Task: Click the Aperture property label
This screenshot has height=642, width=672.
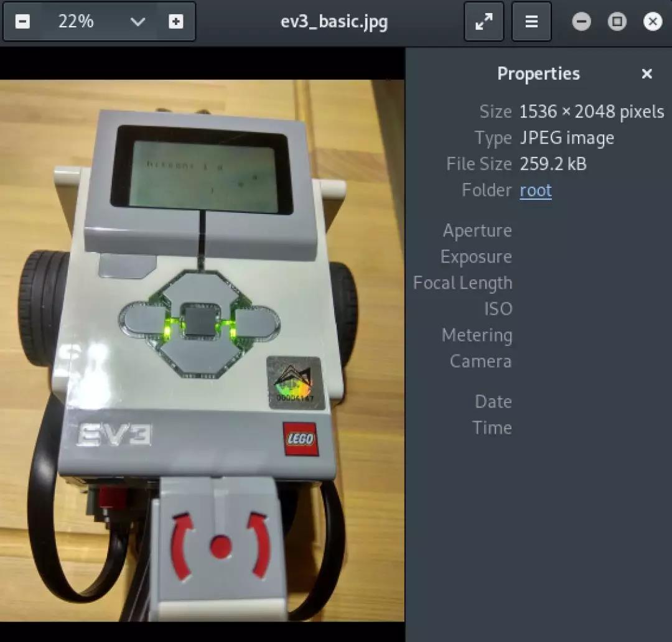Action: [x=477, y=231]
